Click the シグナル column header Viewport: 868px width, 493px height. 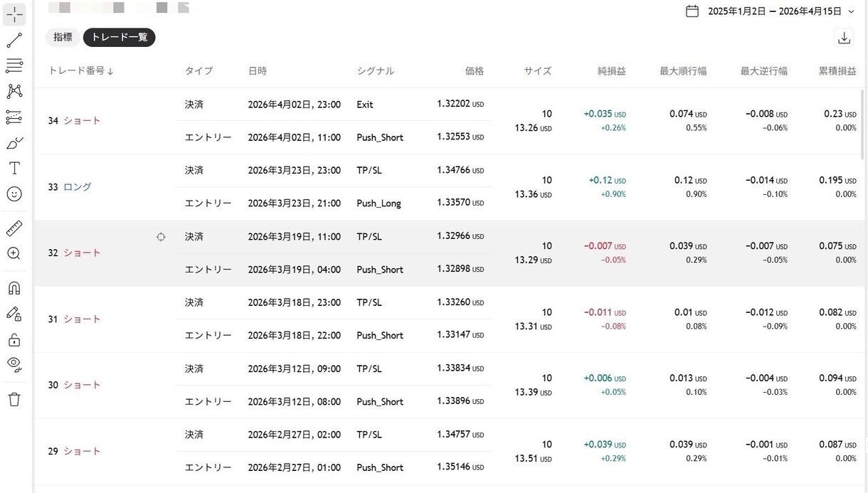pyautogui.click(x=376, y=71)
